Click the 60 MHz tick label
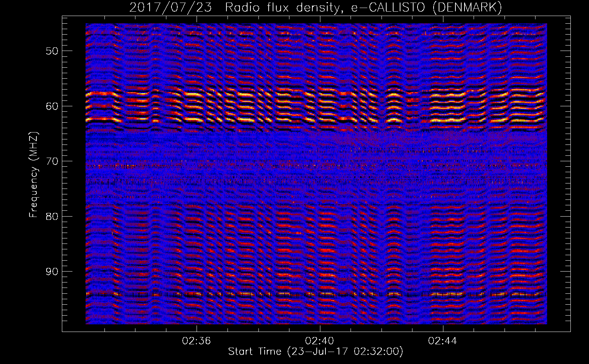Screen dimensions: 589x364 (52, 106)
